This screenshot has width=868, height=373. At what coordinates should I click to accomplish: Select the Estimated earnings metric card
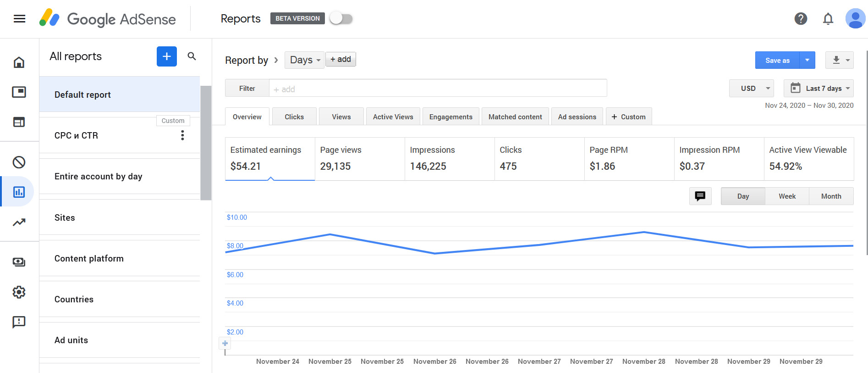coord(270,159)
